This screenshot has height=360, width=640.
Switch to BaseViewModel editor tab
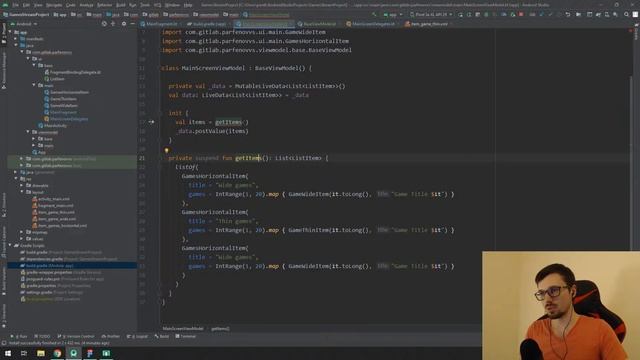[x=319, y=24]
